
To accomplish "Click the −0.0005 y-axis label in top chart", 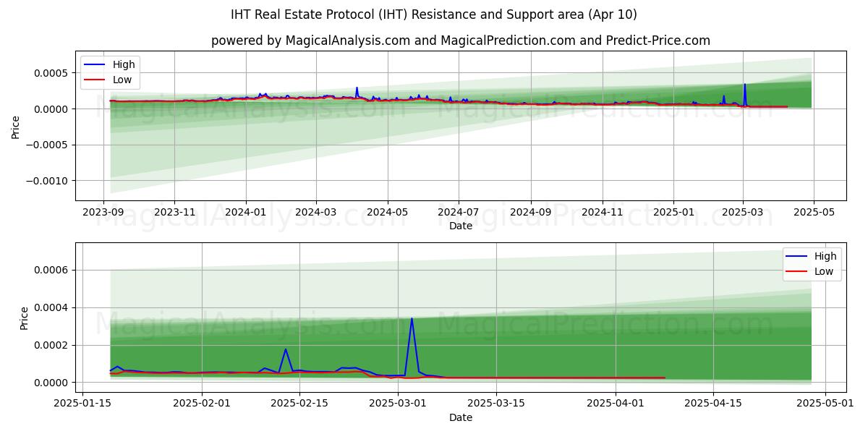I will [x=48, y=145].
